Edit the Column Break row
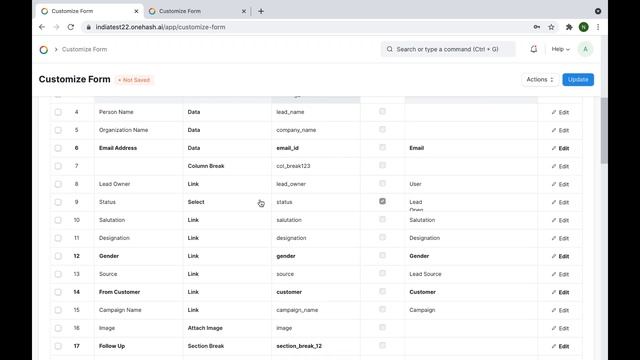The height and width of the screenshot is (360, 640). [560, 166]
